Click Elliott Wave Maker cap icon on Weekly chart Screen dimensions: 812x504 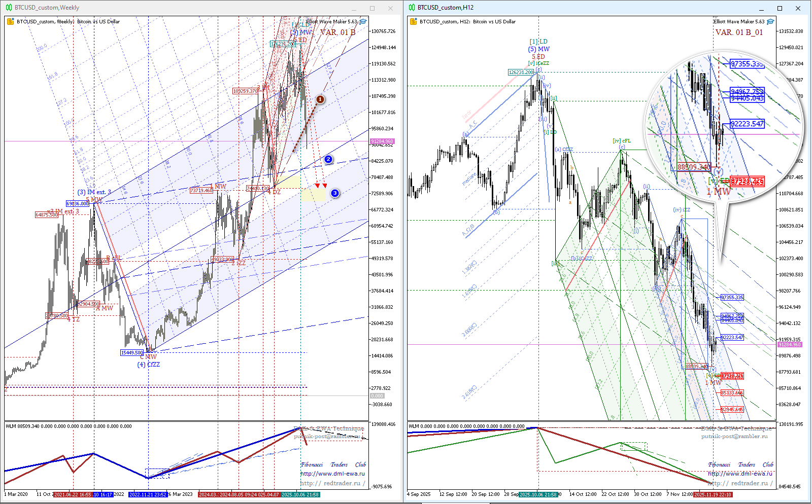pyautogui.click(x=363, y=22)
